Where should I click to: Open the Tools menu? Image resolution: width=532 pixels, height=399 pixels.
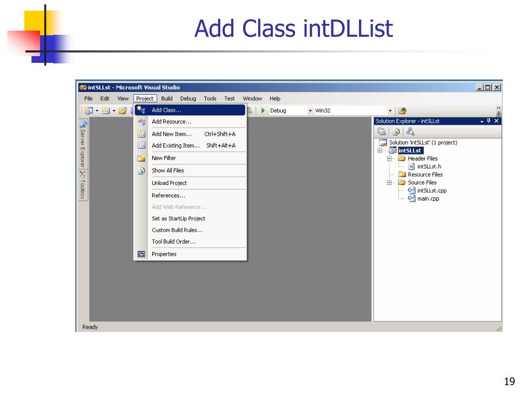pyautogui.click(x=210, y=98)
